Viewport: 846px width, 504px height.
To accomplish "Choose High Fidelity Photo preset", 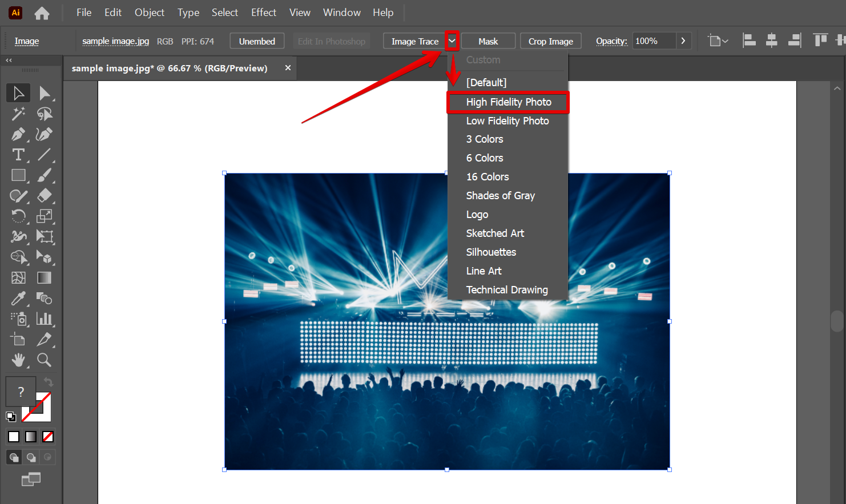I will 508,102.
